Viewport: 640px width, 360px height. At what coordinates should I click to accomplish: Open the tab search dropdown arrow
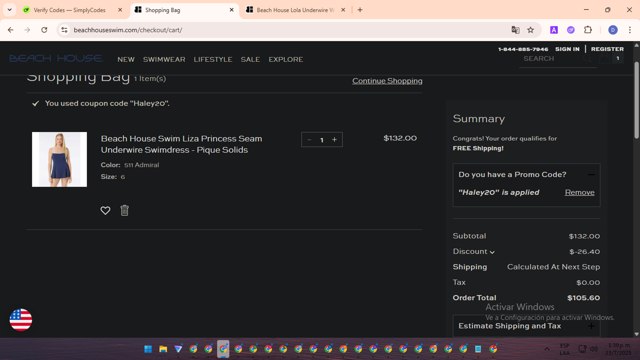point(9,10)
